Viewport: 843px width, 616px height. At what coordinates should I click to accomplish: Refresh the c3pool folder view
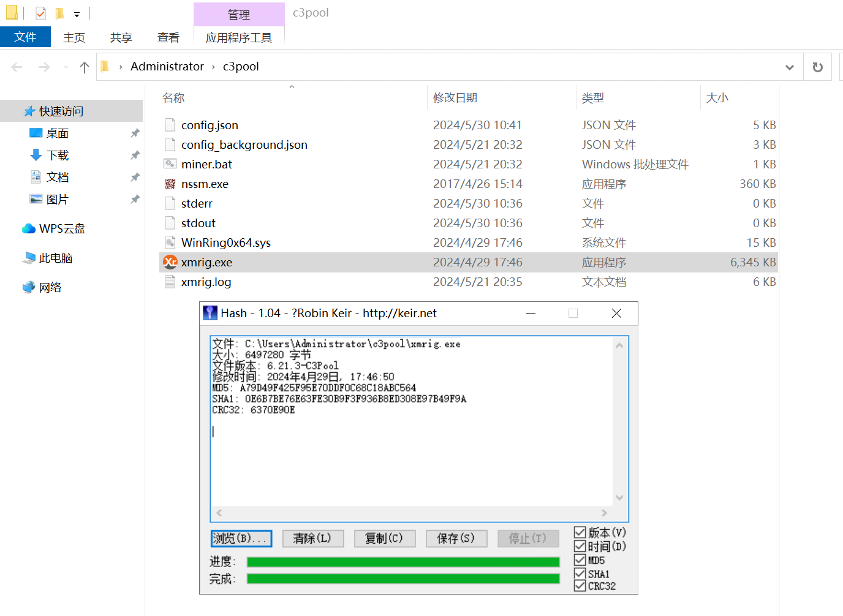tap(818, 67)
